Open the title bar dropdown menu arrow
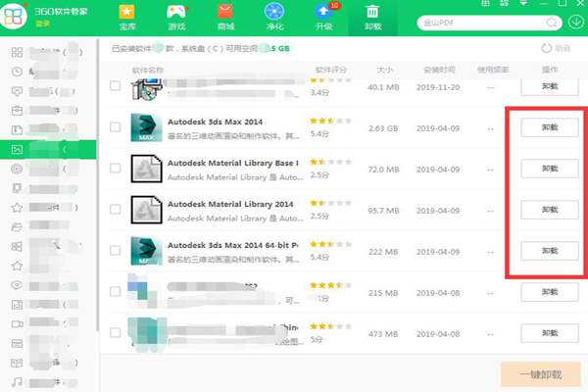 coord(523,3)
